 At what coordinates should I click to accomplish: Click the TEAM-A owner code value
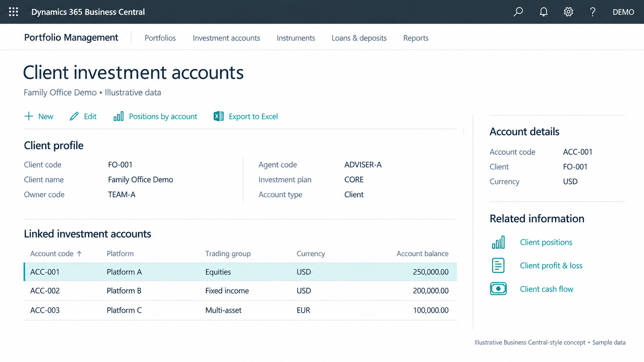122,195
